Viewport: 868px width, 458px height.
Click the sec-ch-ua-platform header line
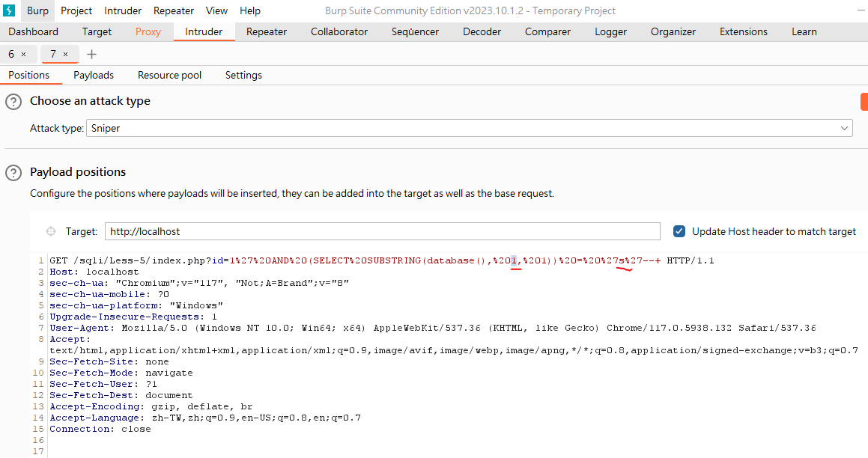pos(136,305)
